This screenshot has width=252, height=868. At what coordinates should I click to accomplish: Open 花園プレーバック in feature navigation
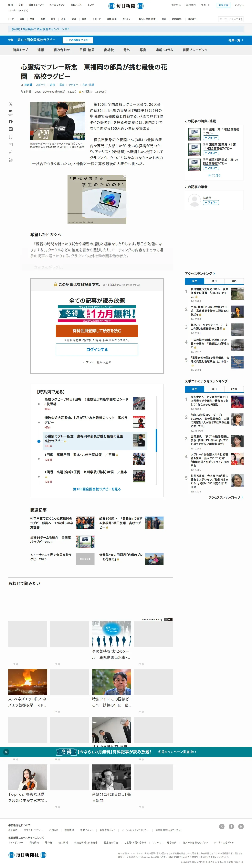point(195,50)
